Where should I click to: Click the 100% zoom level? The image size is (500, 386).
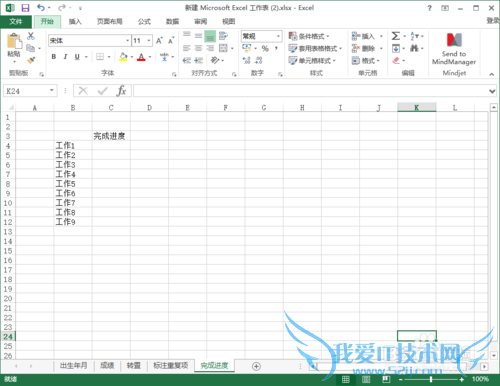click(480, 379)
